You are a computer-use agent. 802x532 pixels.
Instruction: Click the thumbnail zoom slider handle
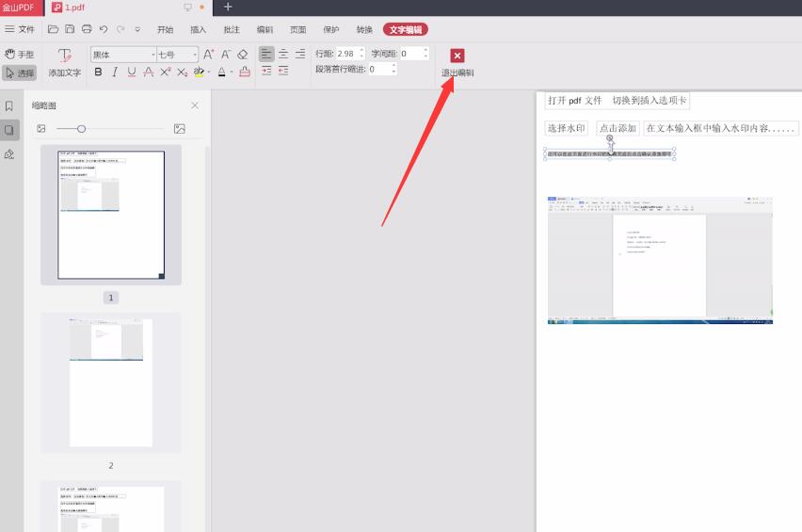81,129
